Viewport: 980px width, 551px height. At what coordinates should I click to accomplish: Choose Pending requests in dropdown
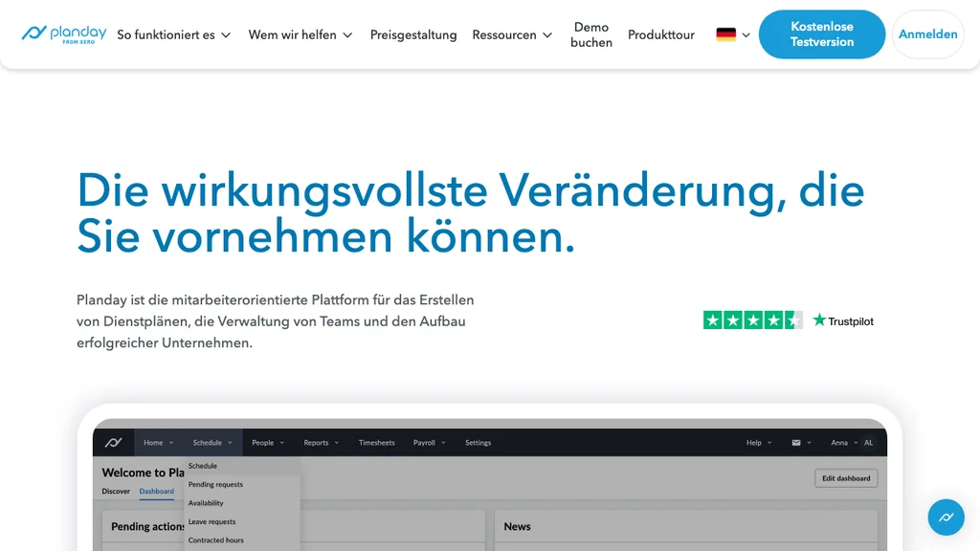click(215, 484)
